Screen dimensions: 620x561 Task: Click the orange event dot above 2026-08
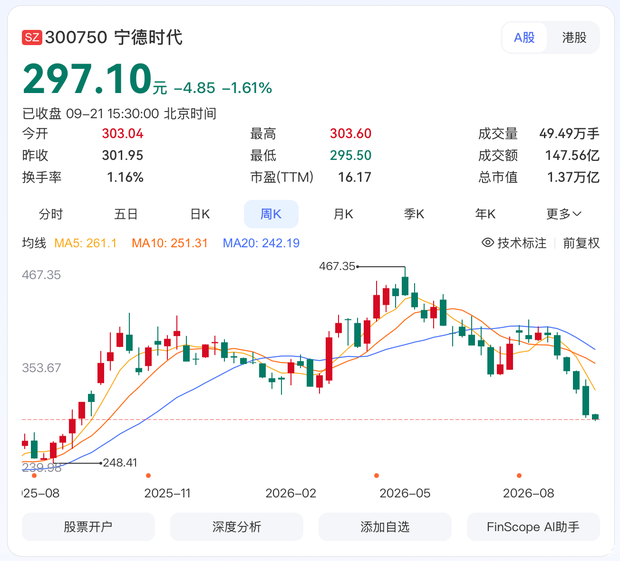click(519, 476)
